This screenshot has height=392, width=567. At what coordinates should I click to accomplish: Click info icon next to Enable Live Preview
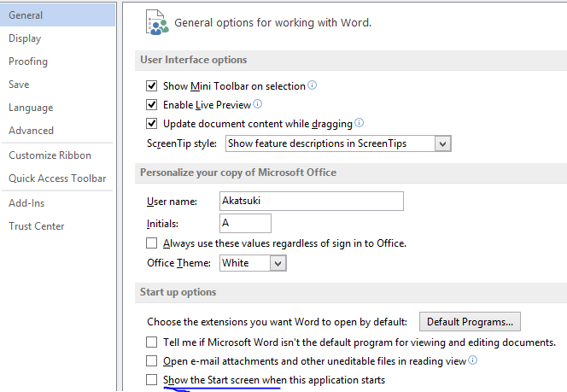tap(258, 104)
